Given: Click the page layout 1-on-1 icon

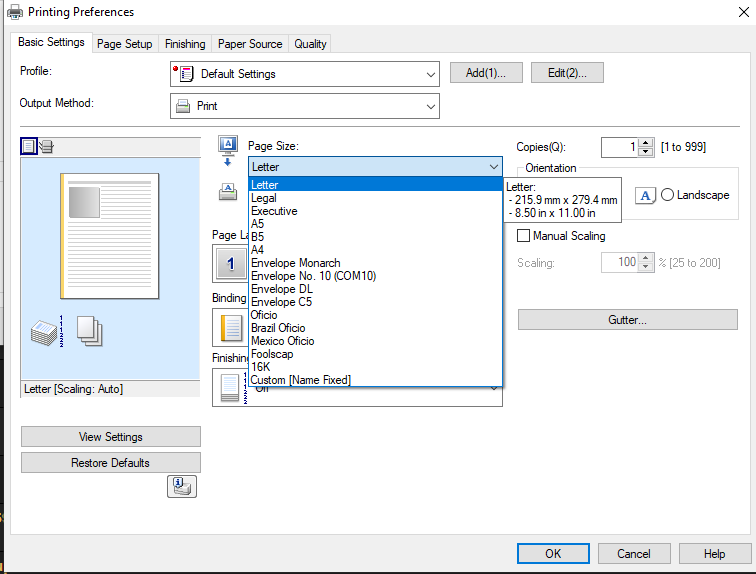Looking at the screenshot, I should [x=230, y=263].
